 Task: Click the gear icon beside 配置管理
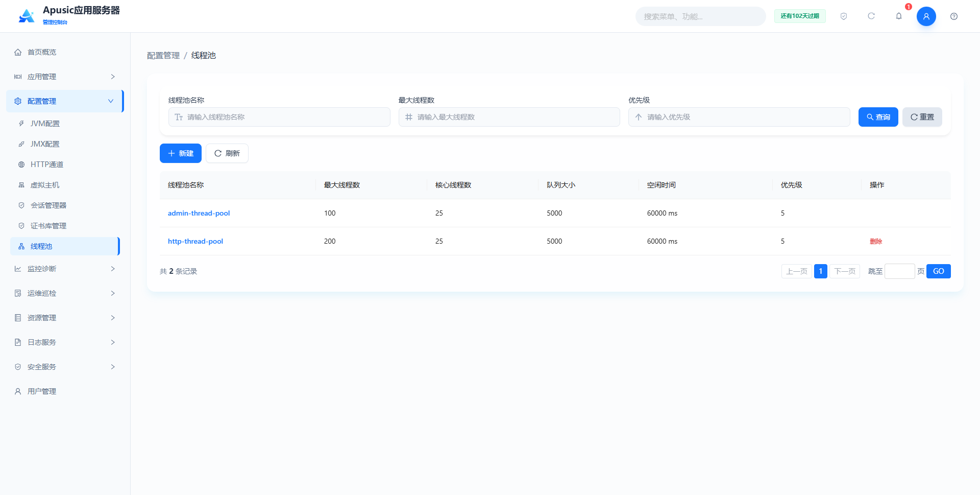[18, 101]
